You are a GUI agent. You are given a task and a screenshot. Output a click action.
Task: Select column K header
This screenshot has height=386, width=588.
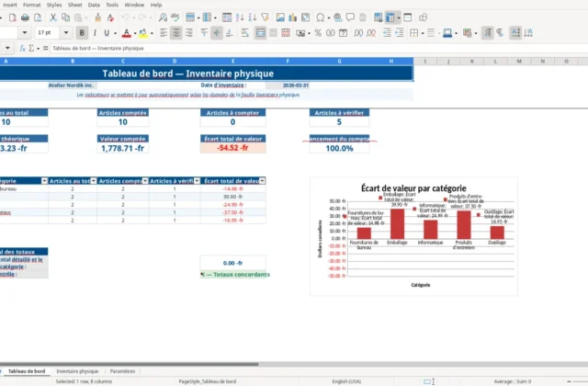tap(471, 62)
